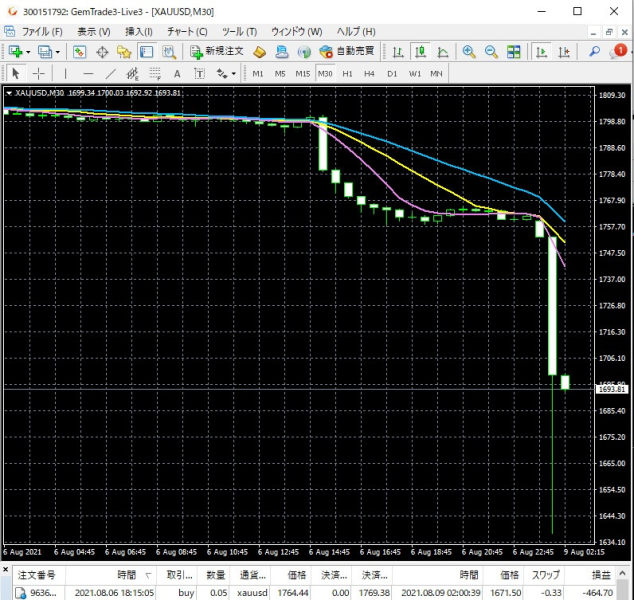634x600 pixels.
Task: Toggle 自動売買 auto trading
Action: (x=347, y=52)
